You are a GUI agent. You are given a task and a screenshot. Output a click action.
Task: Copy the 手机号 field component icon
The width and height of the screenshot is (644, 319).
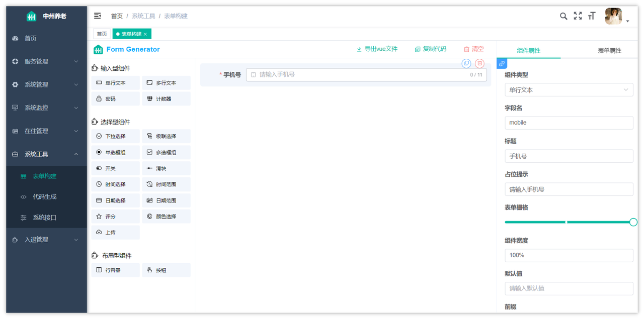click(466, 63)
